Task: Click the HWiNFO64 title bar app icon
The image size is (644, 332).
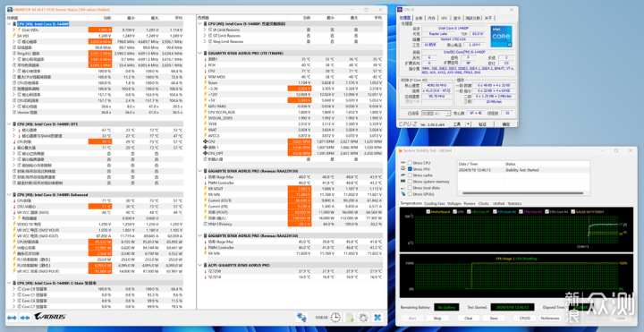Action: 10,10
